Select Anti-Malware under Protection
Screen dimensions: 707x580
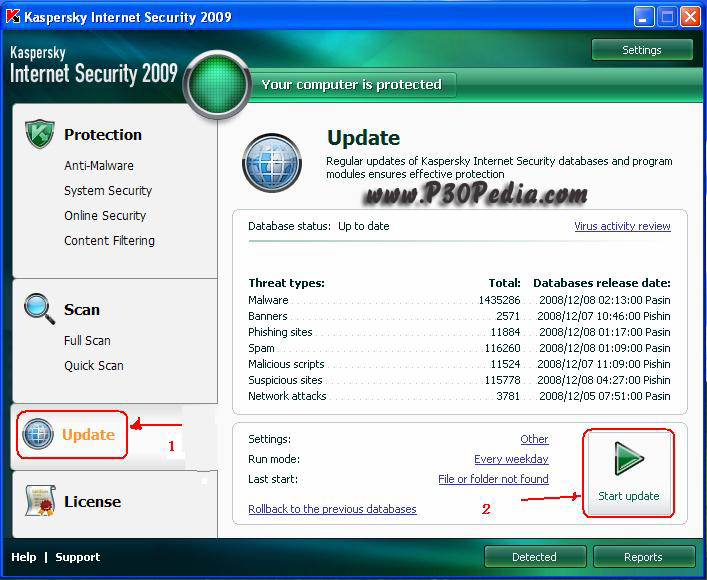[99, 166]
